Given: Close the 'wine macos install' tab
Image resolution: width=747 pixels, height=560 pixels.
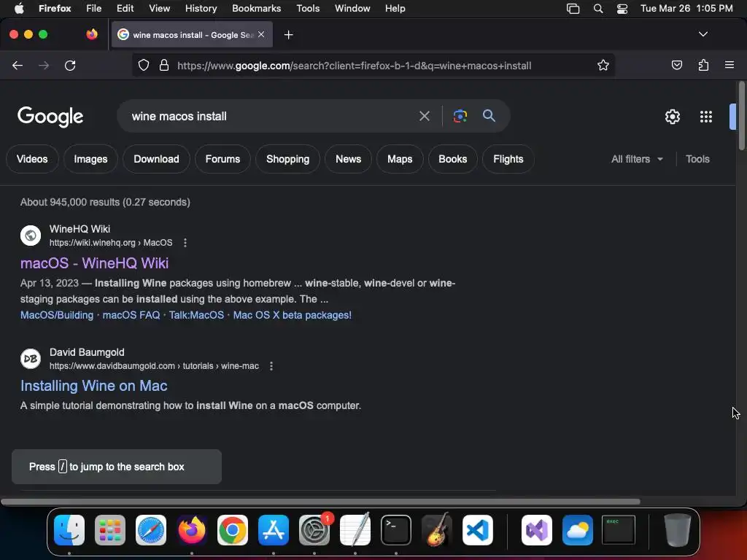Looking at the screenshot, I should pos(261,34).
